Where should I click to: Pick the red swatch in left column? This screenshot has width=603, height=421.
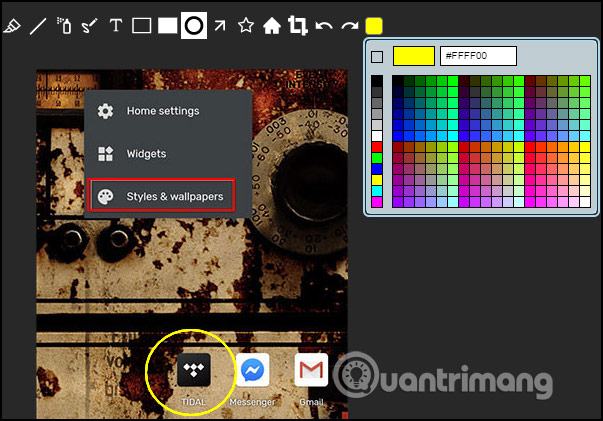pos(377,147)
